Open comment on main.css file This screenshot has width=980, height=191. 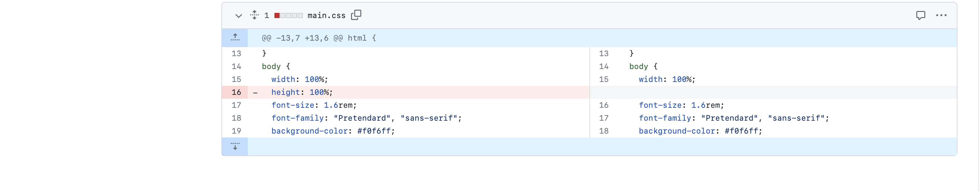coord(920,15)
